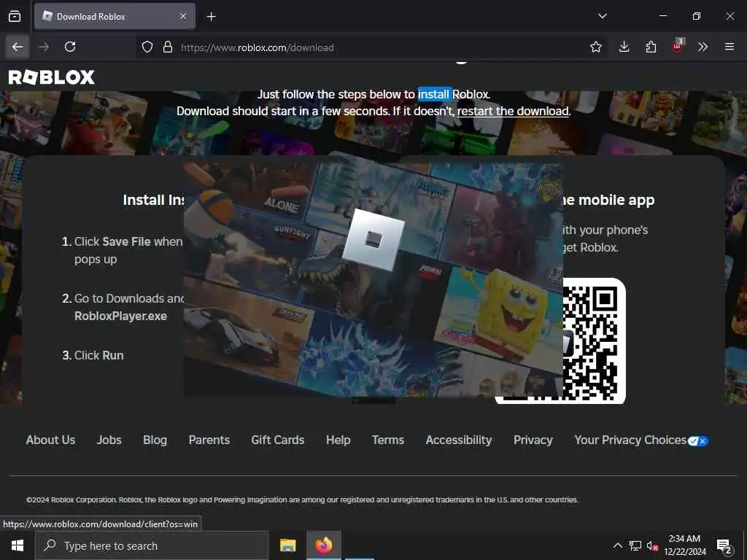Open the Firefox downloads panel
The image size is (747, 560).
click(624, 47)
